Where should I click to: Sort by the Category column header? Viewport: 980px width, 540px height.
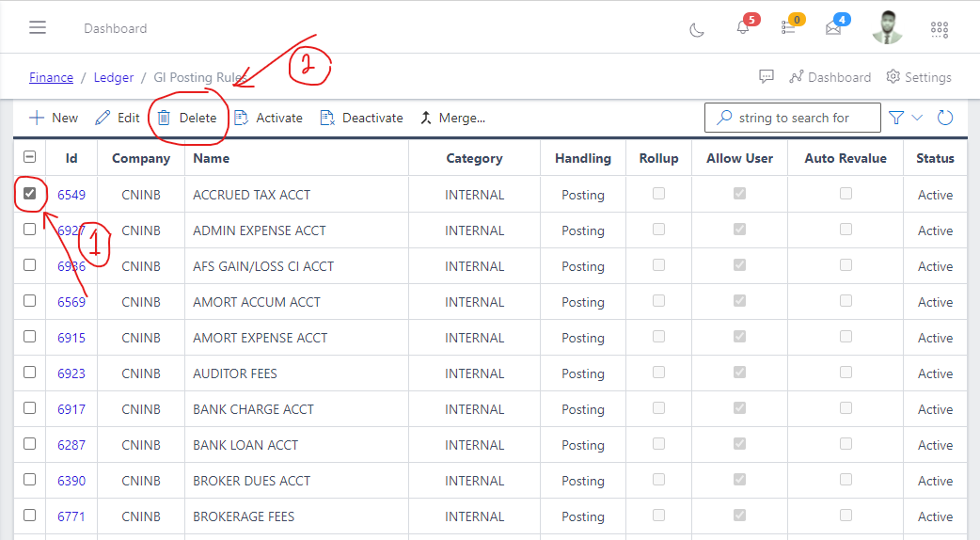tap(474, 158)
